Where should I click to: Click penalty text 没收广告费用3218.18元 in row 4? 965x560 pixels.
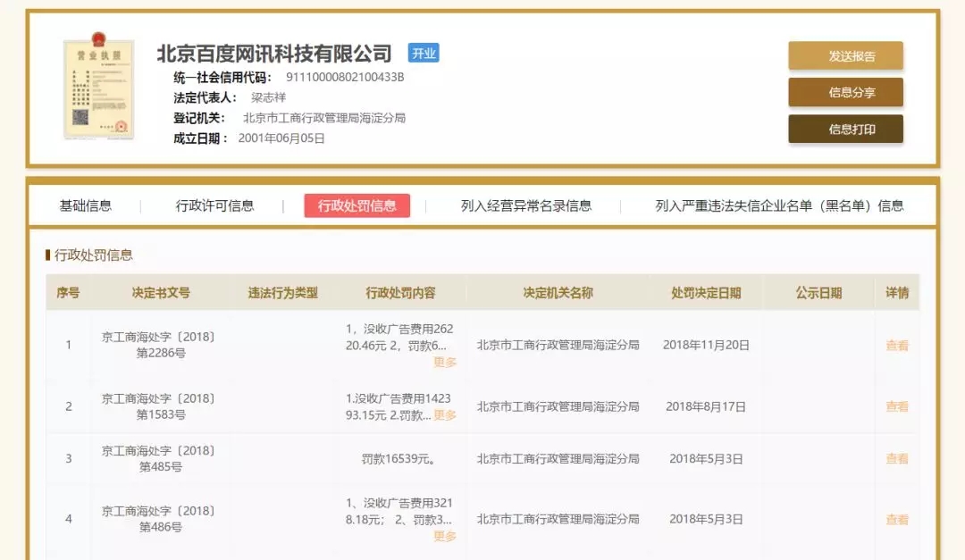pos(399,512)
